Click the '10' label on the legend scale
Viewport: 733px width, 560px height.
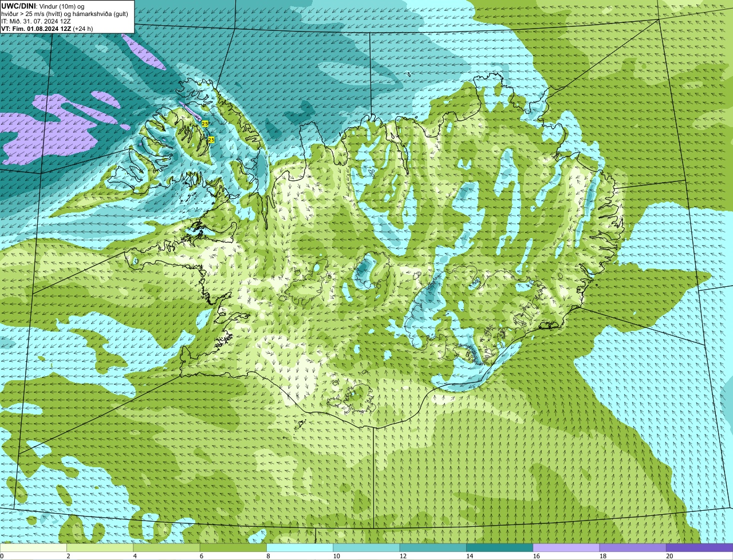point(336,556)
